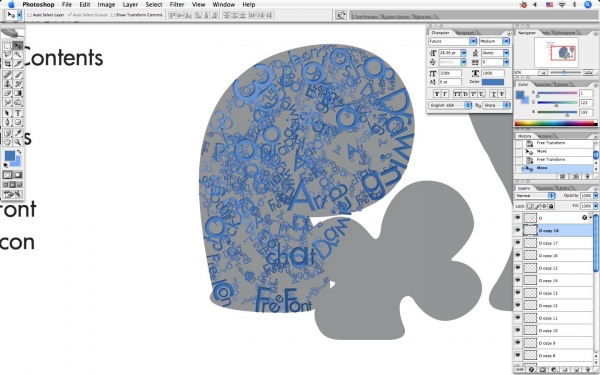Open the font size dropdown
The image size is (600, 375).
464,53
